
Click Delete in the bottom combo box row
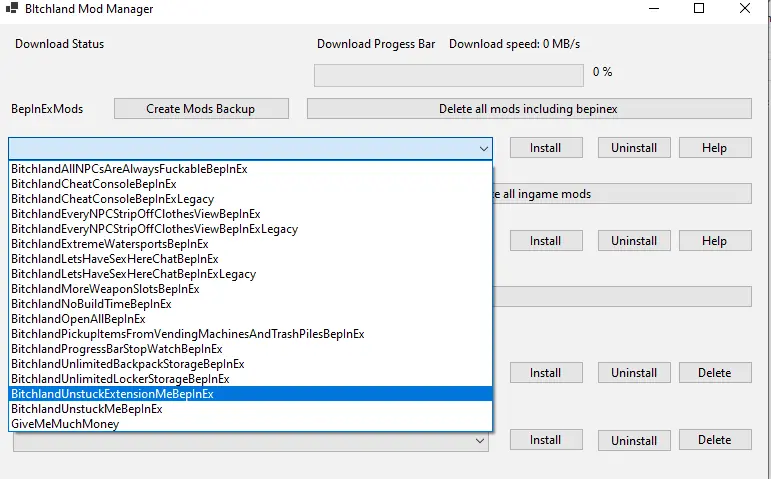pyautogui.click(x=715, y=440)
